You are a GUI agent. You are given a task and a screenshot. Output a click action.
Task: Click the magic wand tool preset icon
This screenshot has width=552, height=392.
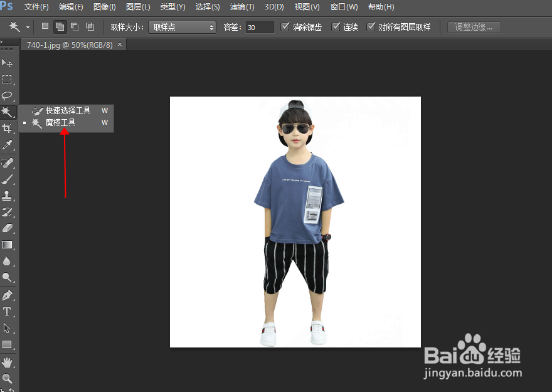(x=14, y=27)
